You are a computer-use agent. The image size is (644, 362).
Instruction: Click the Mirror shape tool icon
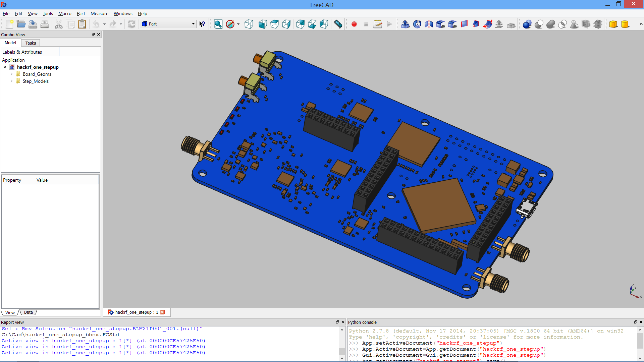429,24
